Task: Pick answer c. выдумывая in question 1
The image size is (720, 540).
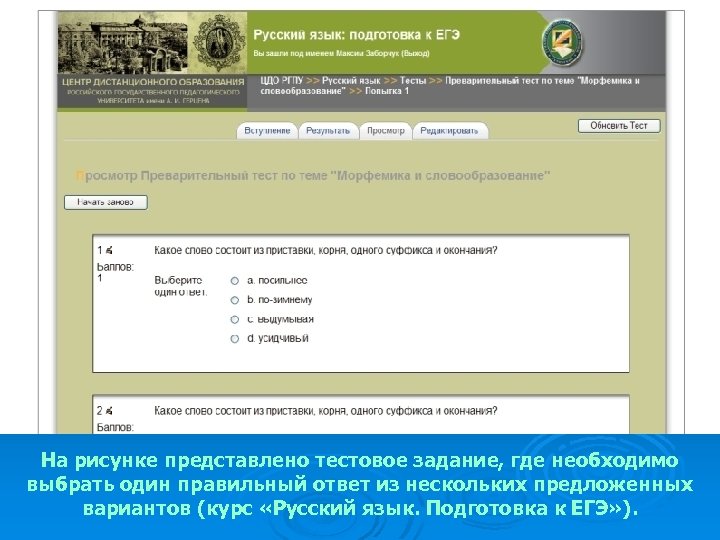Action: 235,320
